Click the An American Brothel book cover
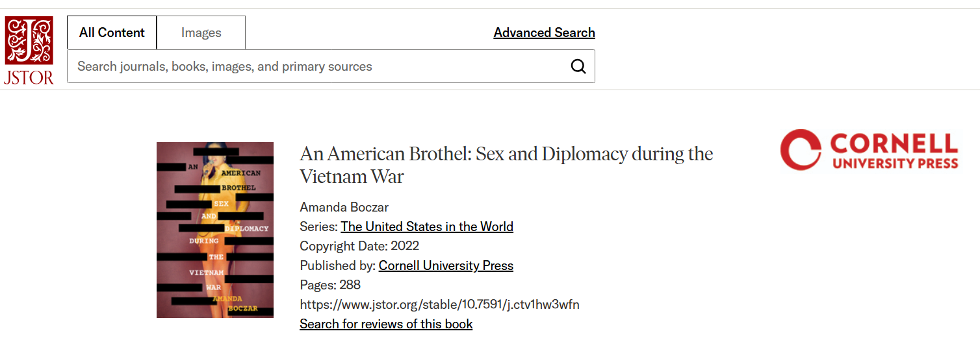The width and height of the screenshot is (980, 342). 215,230
